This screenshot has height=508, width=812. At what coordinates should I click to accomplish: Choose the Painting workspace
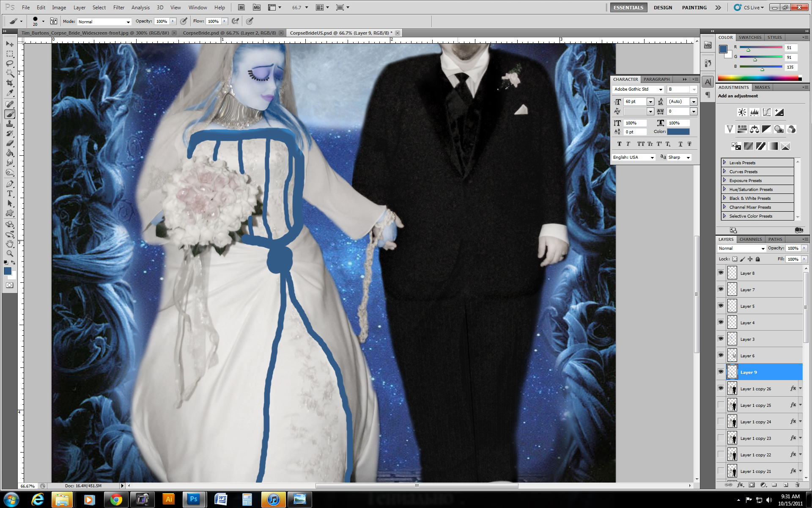click(x=694, y=7)
